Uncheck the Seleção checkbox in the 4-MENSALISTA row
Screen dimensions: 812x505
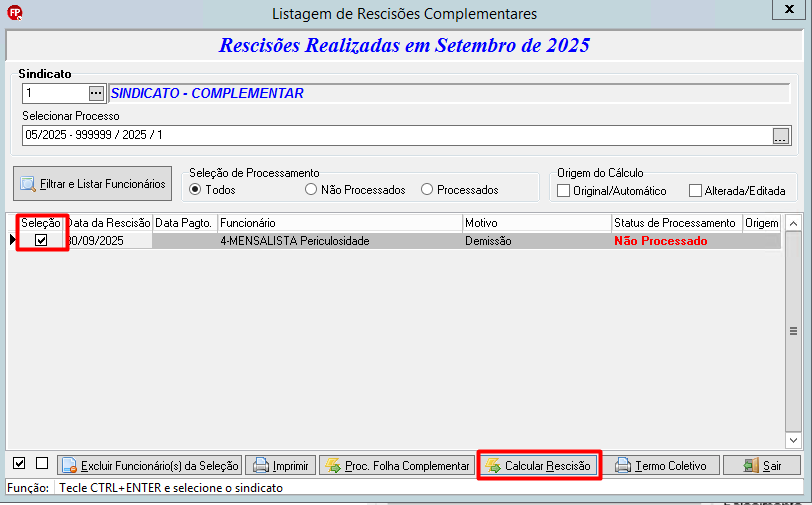coord(41,240)
